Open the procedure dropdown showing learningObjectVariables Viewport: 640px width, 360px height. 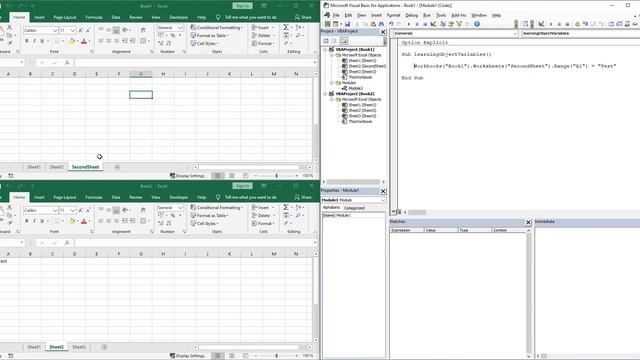click(x=581, y=33)
